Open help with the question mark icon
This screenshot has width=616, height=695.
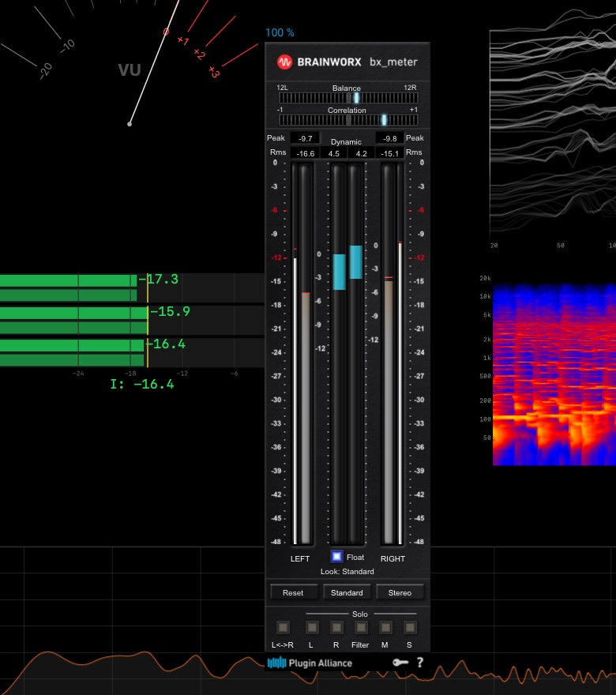coord(419,662)
